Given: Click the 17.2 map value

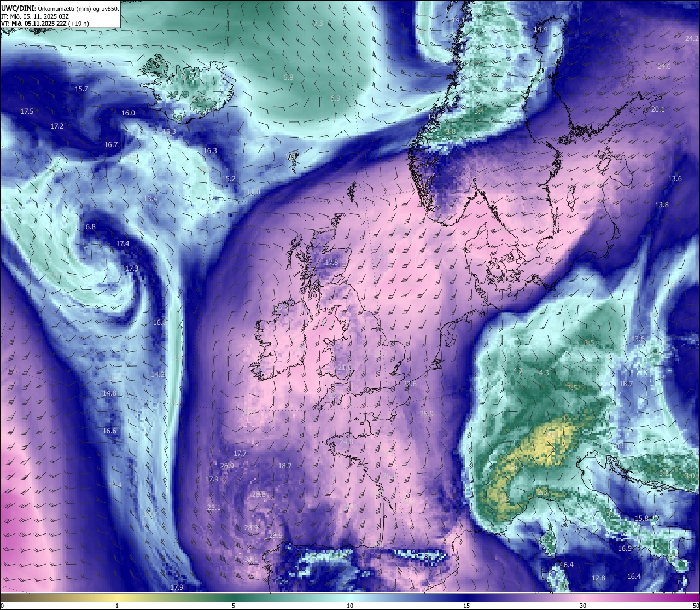Looking at the screenshot, I should pyautogui.click(x=57, y=126).
